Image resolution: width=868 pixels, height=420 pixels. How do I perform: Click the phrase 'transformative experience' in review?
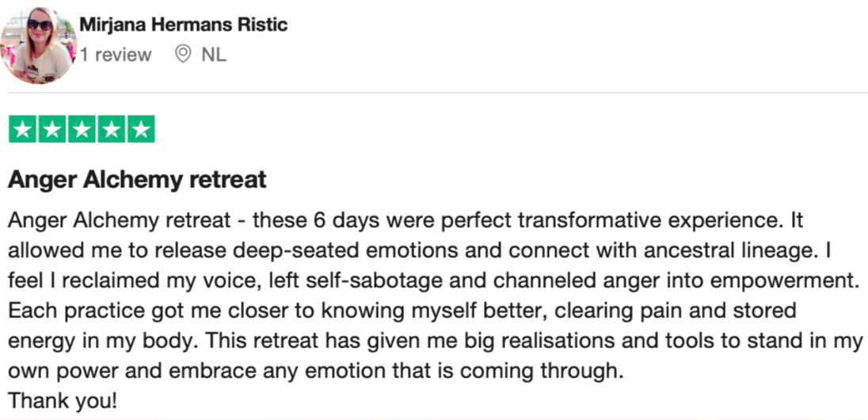click(x=650, y=220)
